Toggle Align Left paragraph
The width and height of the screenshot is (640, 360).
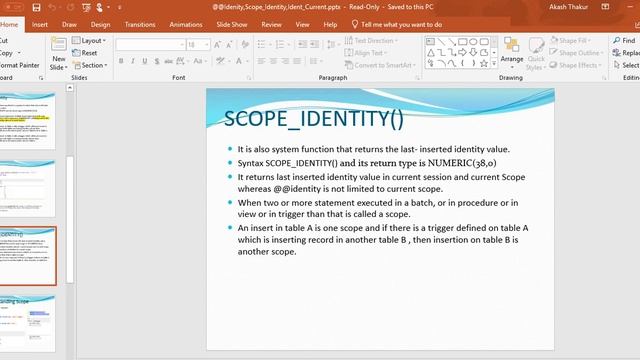pos(262,61)
